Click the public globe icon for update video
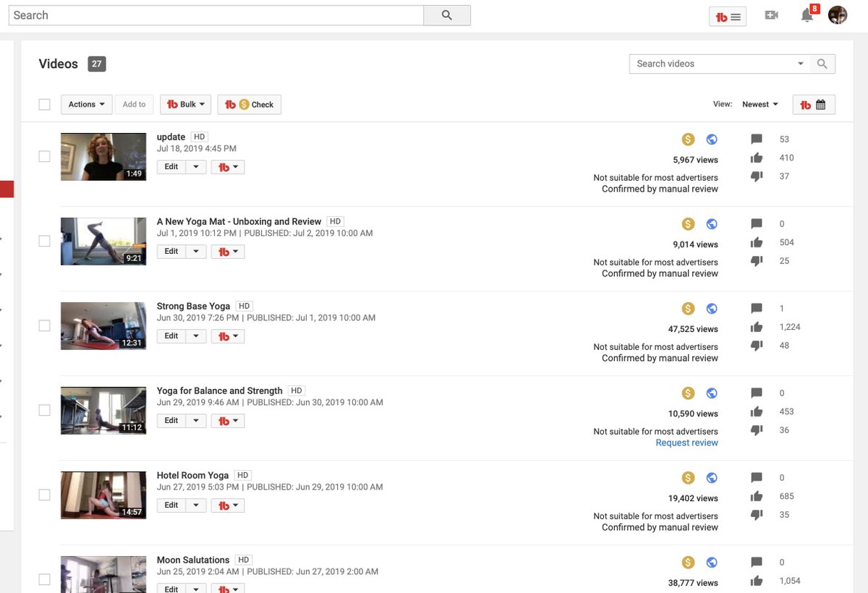This screenshot has height=593, width=868. [x=712, y=140]
